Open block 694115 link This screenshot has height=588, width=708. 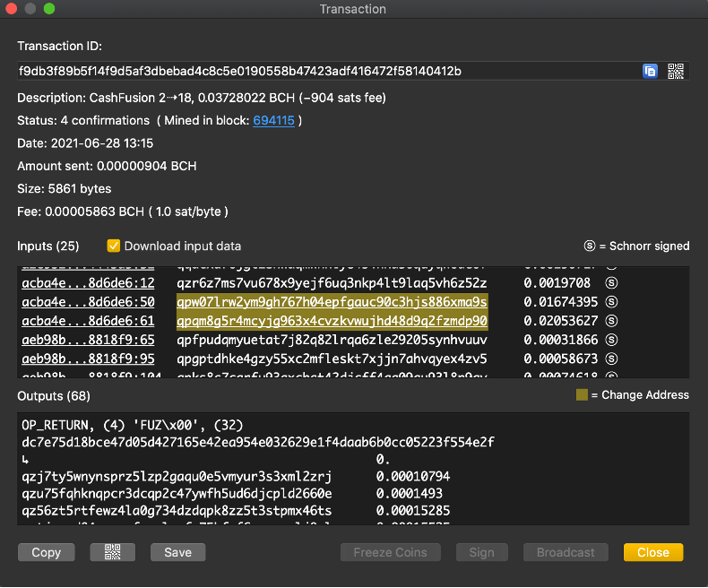273,120
